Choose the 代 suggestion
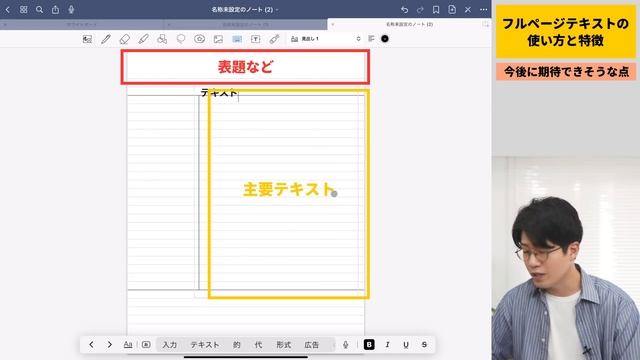The image size is (640, 360). click(x=258, y=344)
